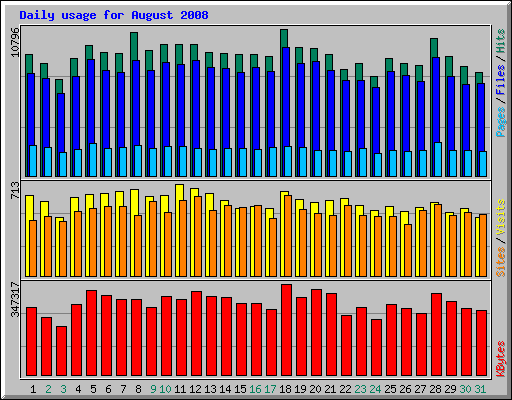Click day label 26 on the x-axis
Image resolution: width=512 pixels, height=400 pixels.
405,389
